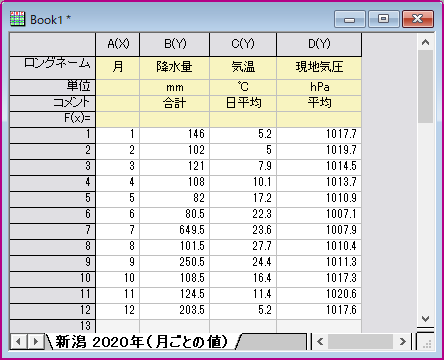Select temperature cell 22.3
Viewport: 444px width, 360px height.
243,215
